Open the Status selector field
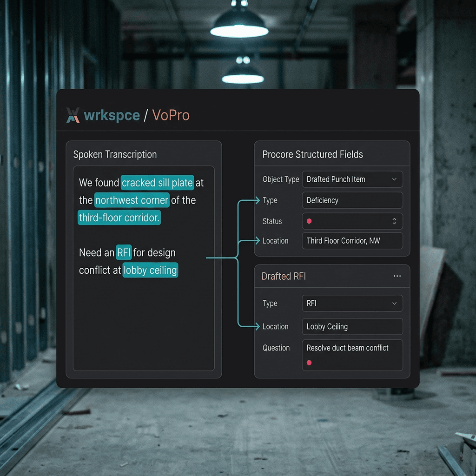The image size is (476, 476). (x=352, y=221)
